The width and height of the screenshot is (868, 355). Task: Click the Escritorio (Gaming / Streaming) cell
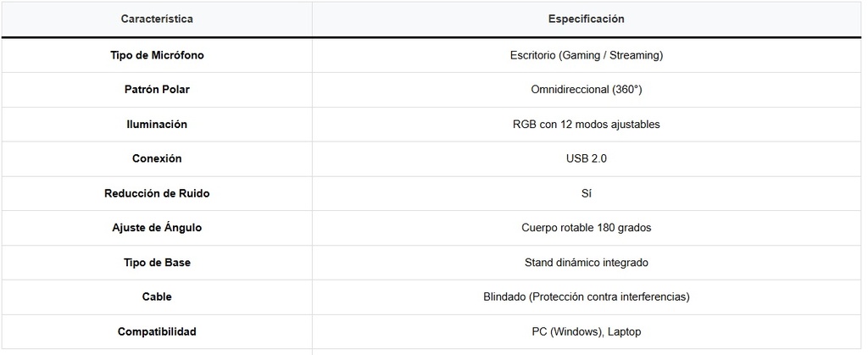(586, 55)
